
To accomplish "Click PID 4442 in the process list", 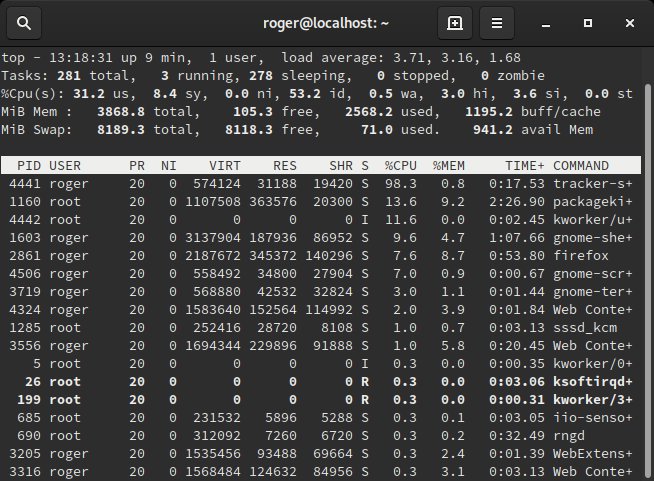I will click(25, 219).
